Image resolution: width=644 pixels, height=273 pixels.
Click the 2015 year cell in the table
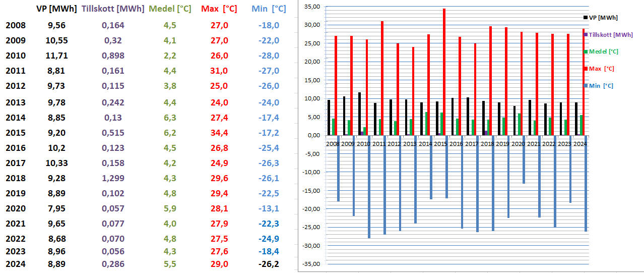(x=15, y=133)
